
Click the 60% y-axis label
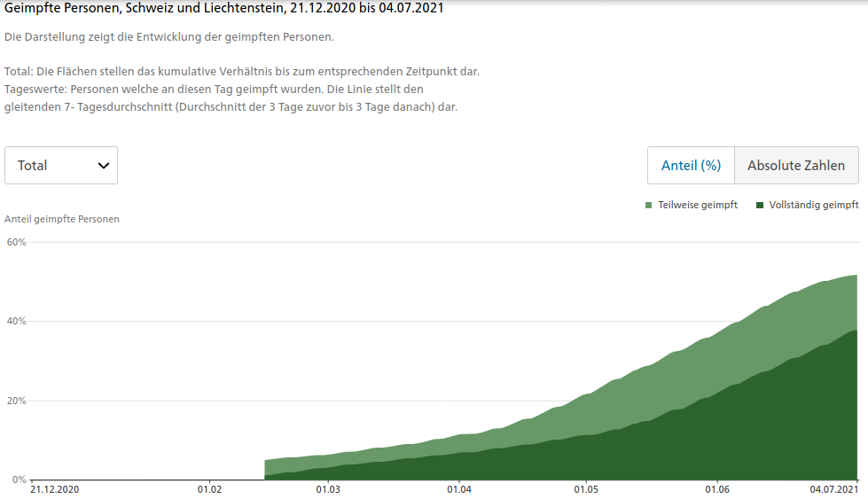pyautogui.click(x=16, y=242)
